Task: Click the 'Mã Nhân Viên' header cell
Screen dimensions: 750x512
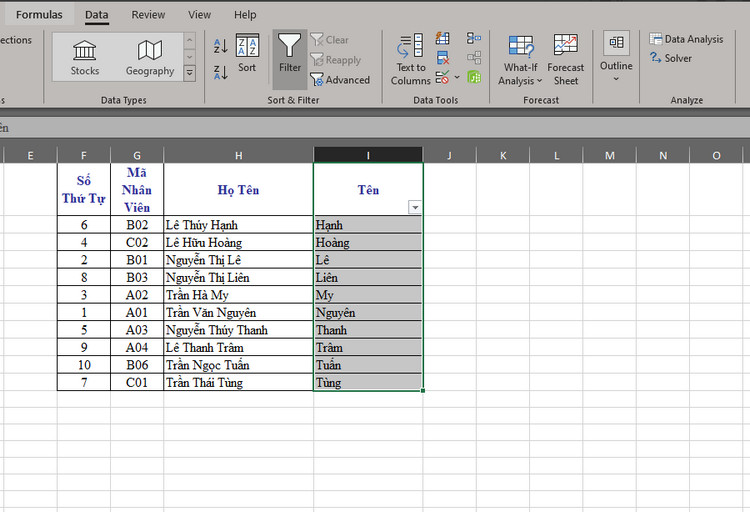Action: point(137,189)
